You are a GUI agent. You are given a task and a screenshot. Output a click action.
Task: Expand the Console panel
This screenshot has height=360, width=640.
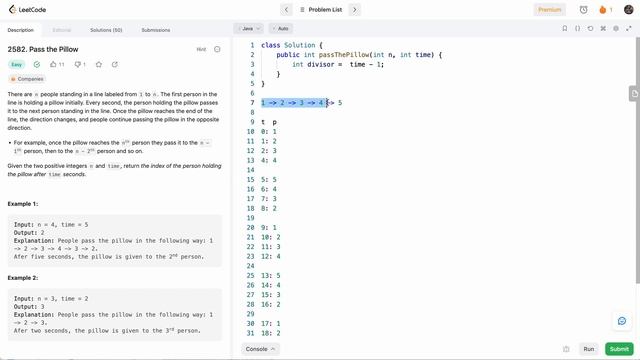tap(260, 349)
